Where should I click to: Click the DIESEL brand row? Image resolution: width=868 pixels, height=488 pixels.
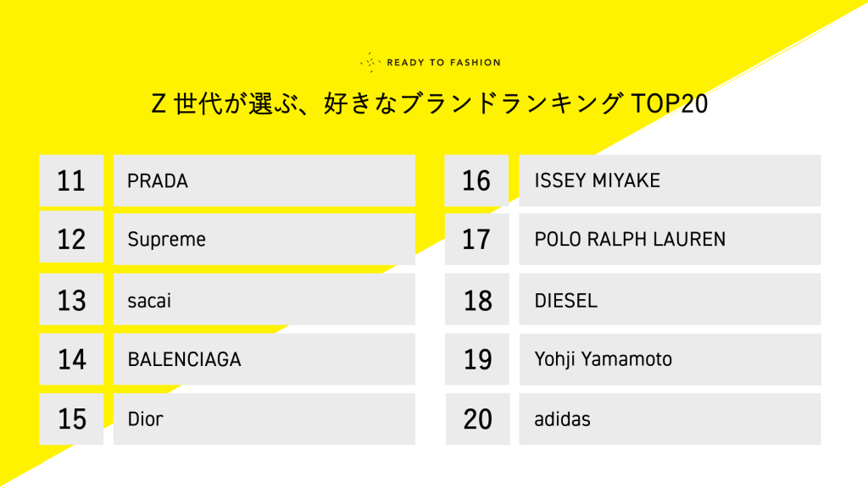[x=670, y=299]
